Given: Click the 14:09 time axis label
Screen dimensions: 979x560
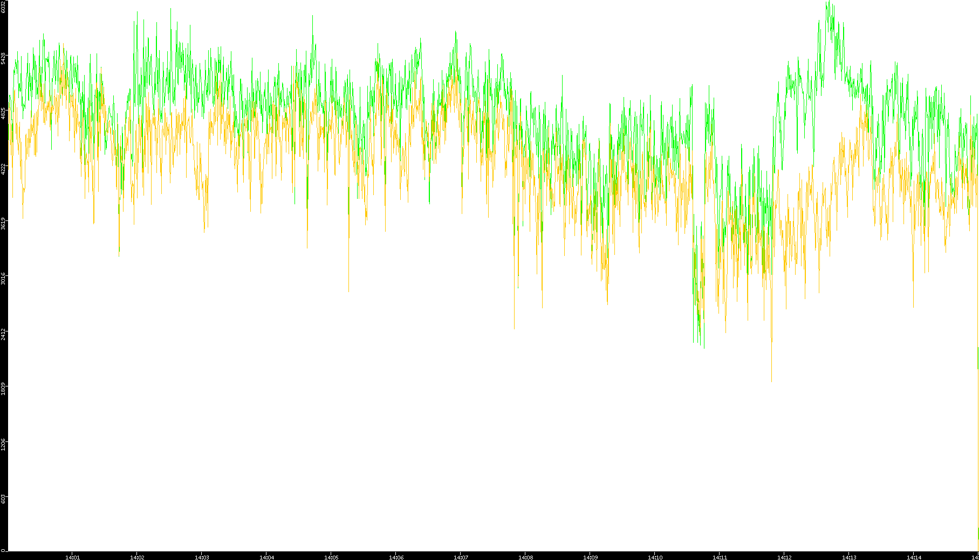Looking at the screenshot, I should click(x=590, y=557).
